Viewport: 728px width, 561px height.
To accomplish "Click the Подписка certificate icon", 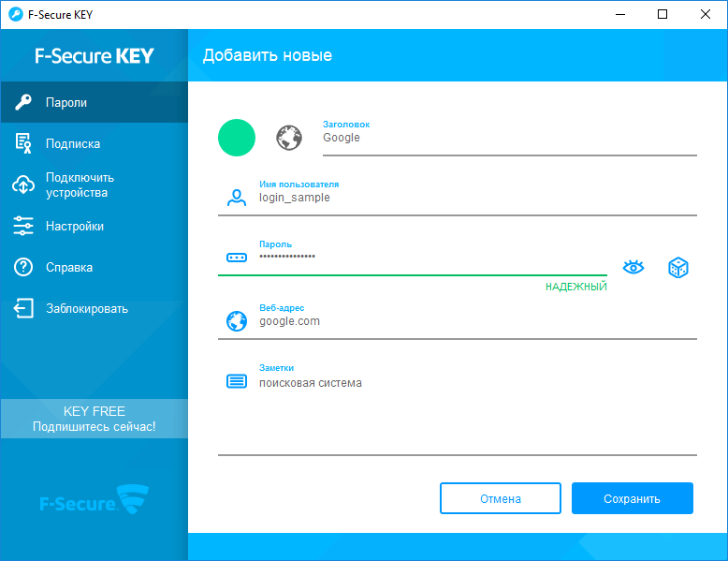I will click(x=23, y=143).
